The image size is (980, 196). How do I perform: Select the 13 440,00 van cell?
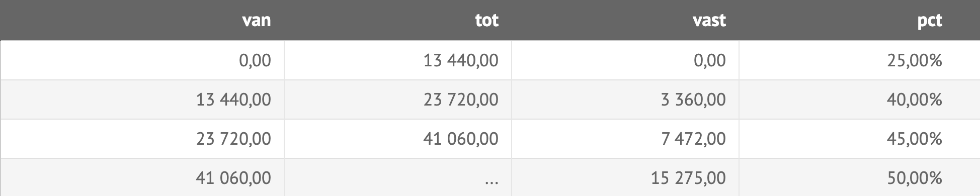[142, 100]
